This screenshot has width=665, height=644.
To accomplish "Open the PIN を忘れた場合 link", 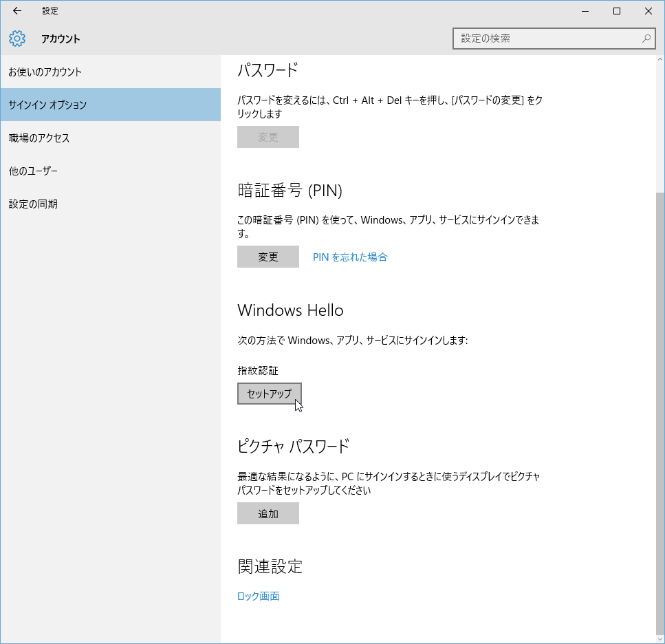I will pyautogui.click(x=350, y=257).
